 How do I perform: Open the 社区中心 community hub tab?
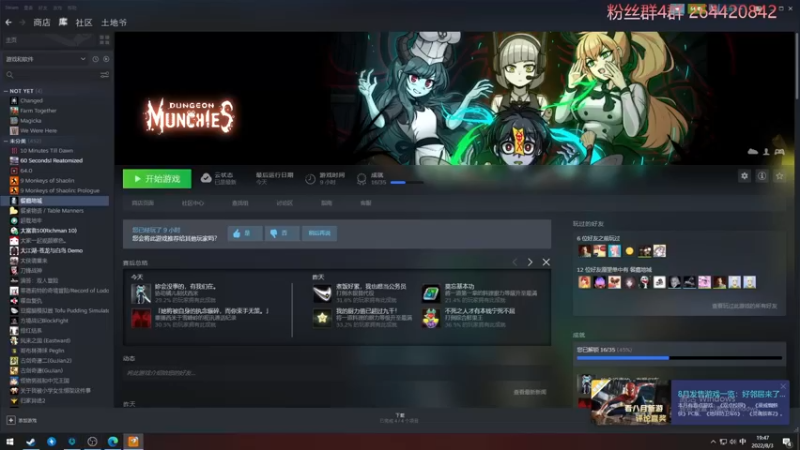pos(193,203)
